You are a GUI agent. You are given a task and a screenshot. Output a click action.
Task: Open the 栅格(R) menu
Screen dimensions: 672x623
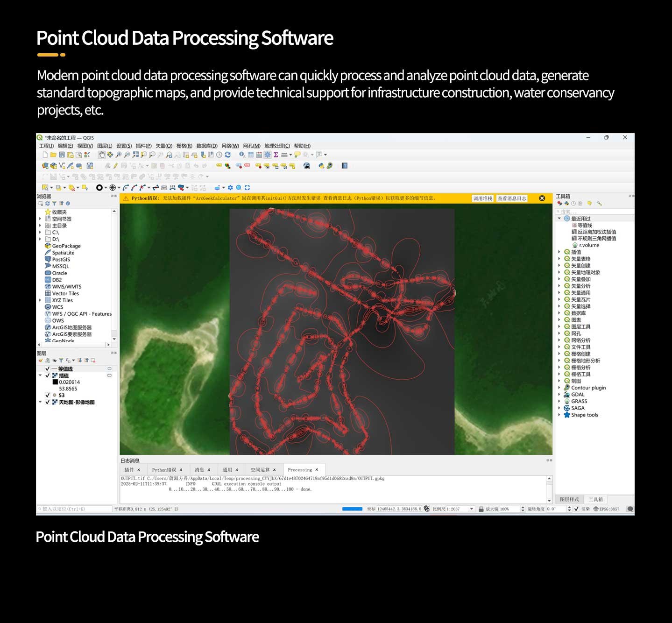[184, 146]
